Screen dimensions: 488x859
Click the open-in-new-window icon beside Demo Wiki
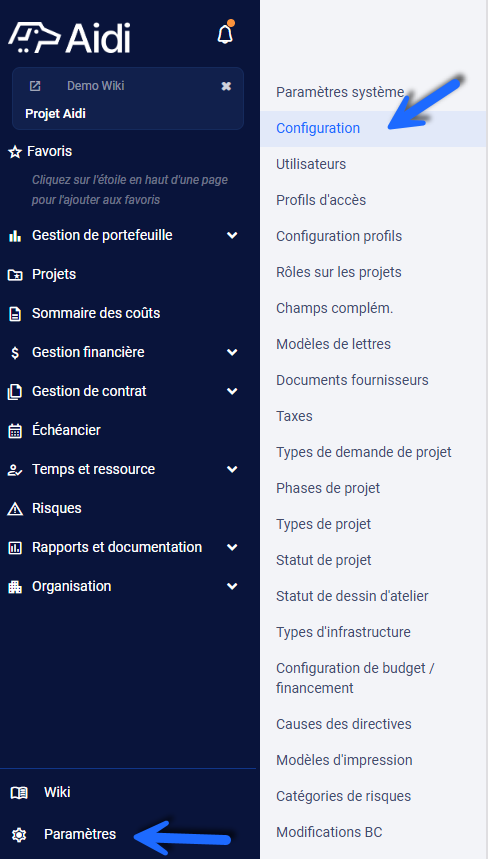tap(35, 86)
